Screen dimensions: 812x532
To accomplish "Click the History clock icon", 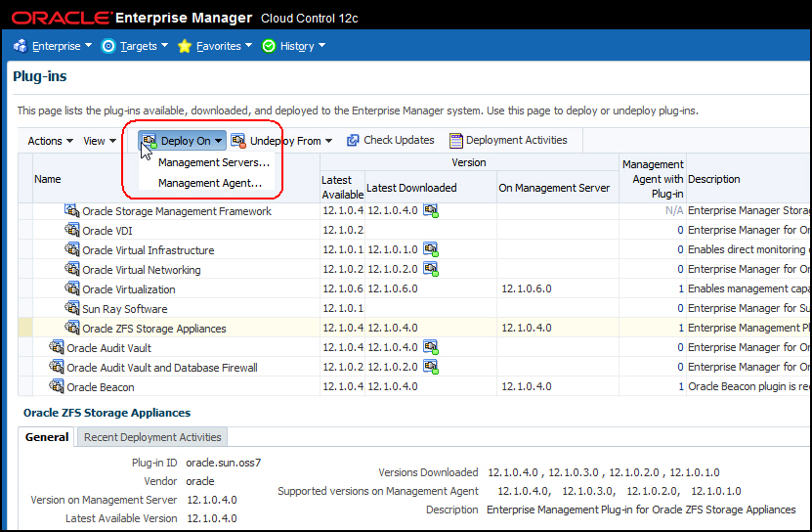I will coord(269,46).
